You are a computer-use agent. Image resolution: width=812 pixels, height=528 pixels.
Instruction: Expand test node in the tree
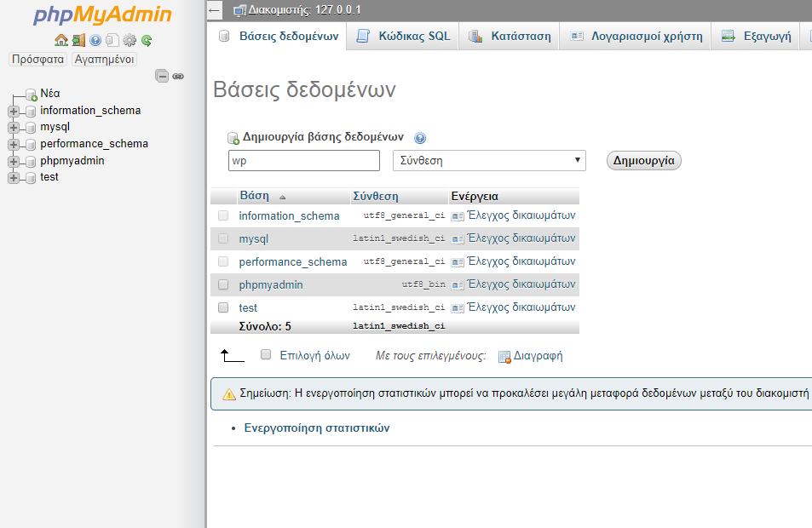(14, 178)
